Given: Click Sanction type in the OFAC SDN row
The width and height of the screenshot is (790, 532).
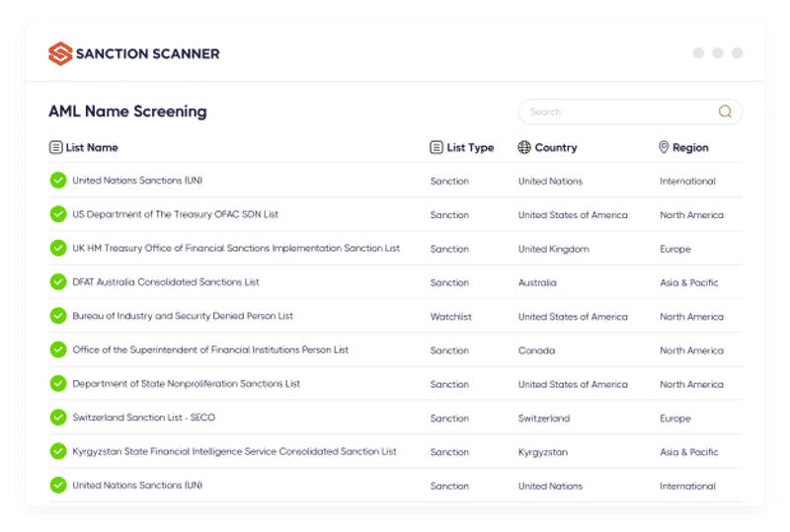Looking at the screenshot, I should 449,215.
